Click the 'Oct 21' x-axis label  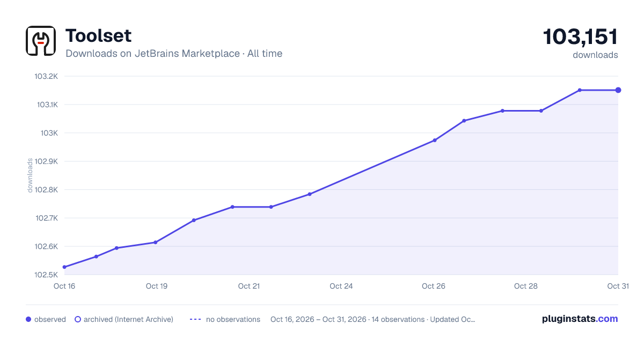coord(249,286)
